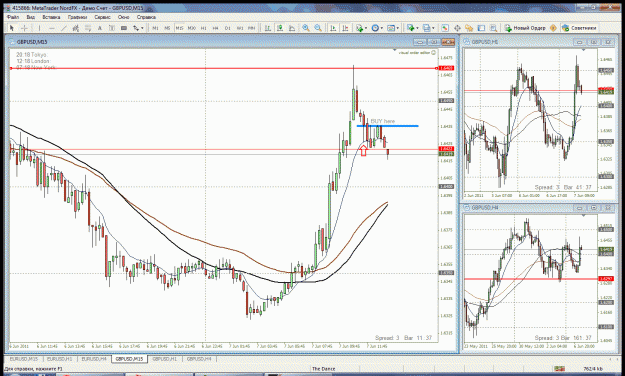Image resolution: width=625 pixels, height=376 pixels.
Task: Toggle Chart Shift button
Action: [345, 28]
